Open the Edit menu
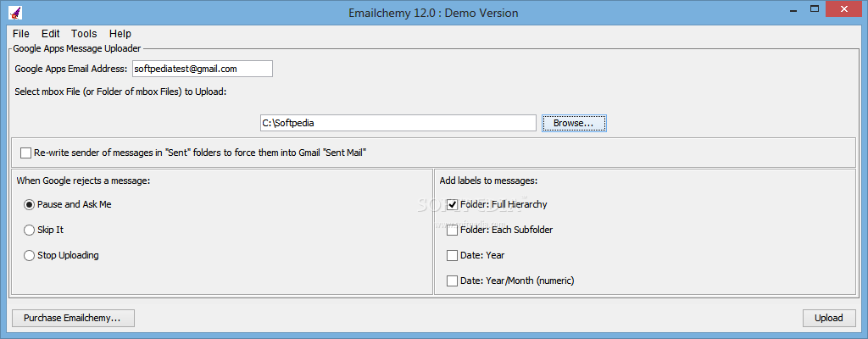868x339 pixels. [50, 34]
